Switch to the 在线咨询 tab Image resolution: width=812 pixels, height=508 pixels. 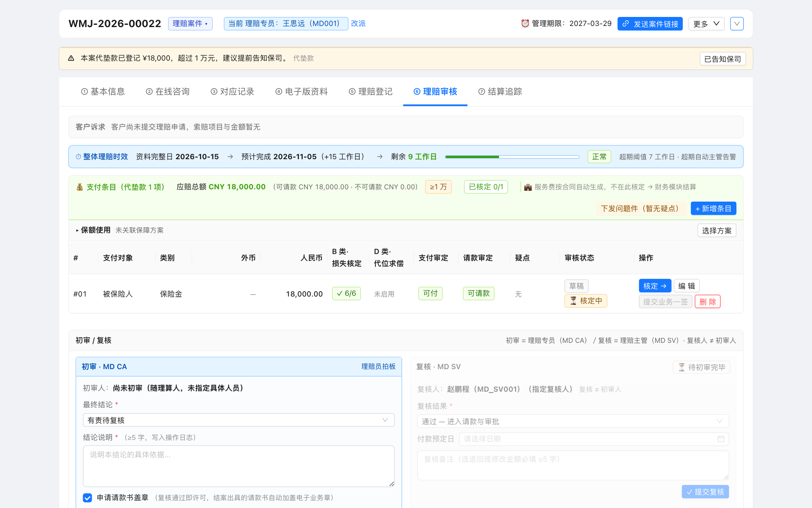pyautogui.click(x=168, y=91)
